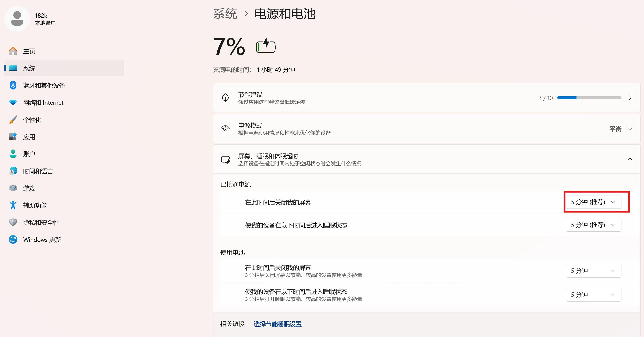Viewport: 644px width, 337px height.
Task: Open plugged-in screen off time dropdown
Action: coord(593,202)
